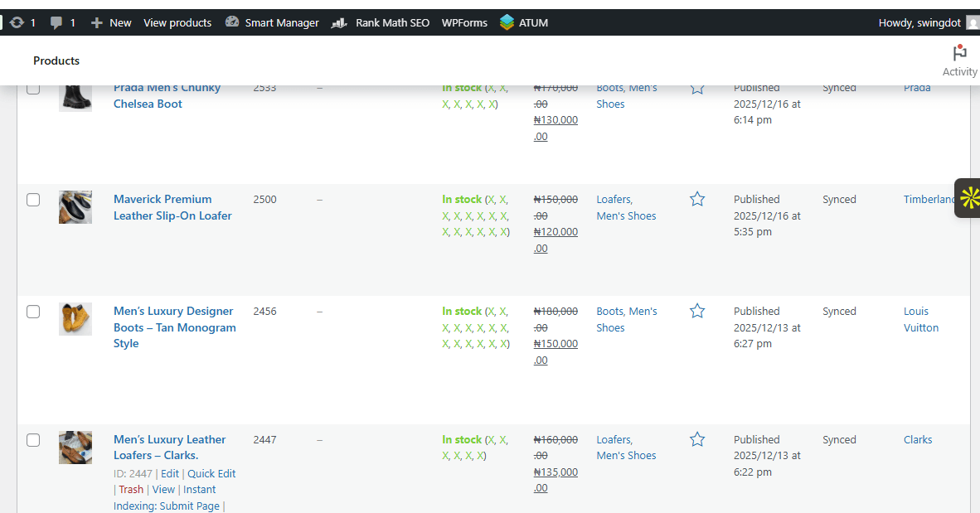
Task: Open the Activity flag icon
Action: click(959, 52)
